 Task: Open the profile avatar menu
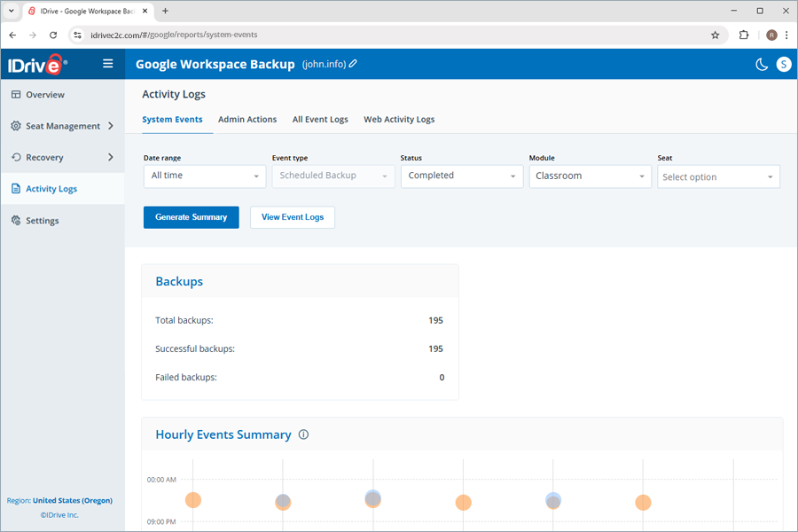point(782,64)
